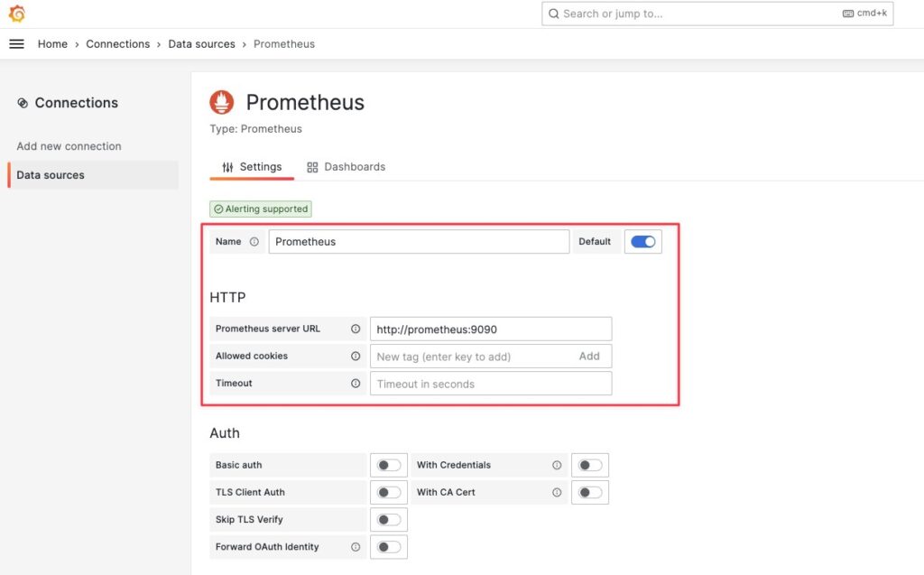Disable the Default data source toggle
The image size is (924, 575).
click(x=642, y=242)
